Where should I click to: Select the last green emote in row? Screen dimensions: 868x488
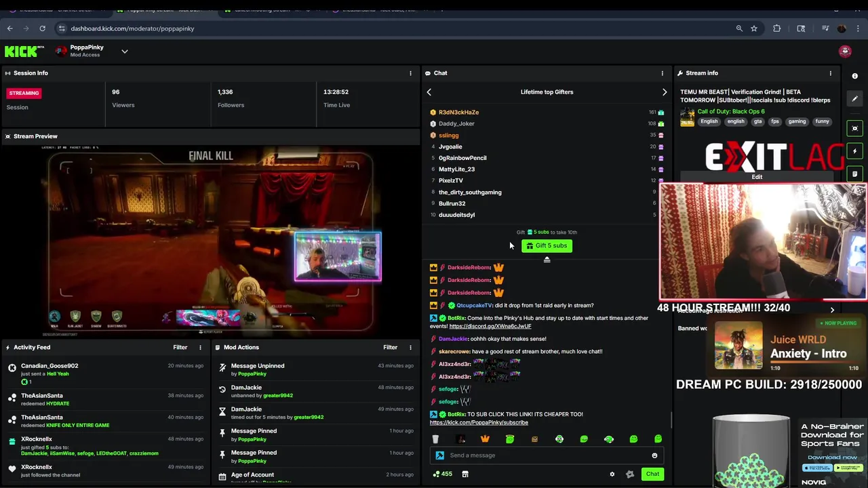click(658, 439)
